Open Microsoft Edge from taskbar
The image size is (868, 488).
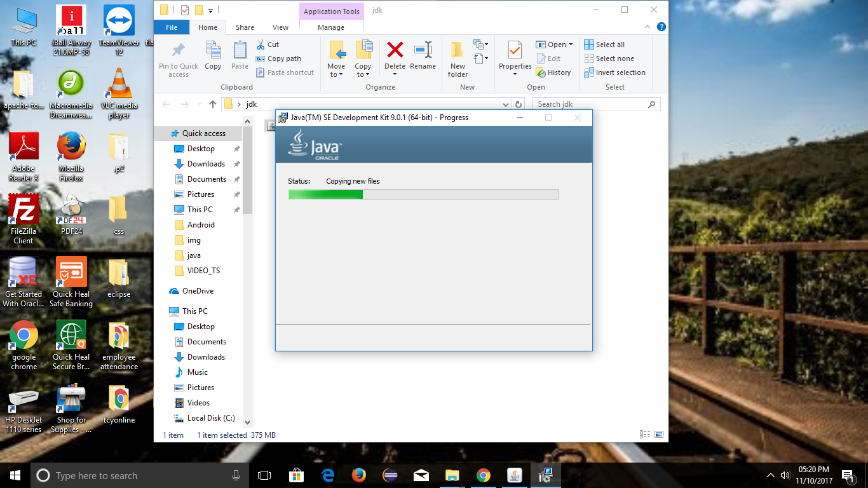coord(328,475)
